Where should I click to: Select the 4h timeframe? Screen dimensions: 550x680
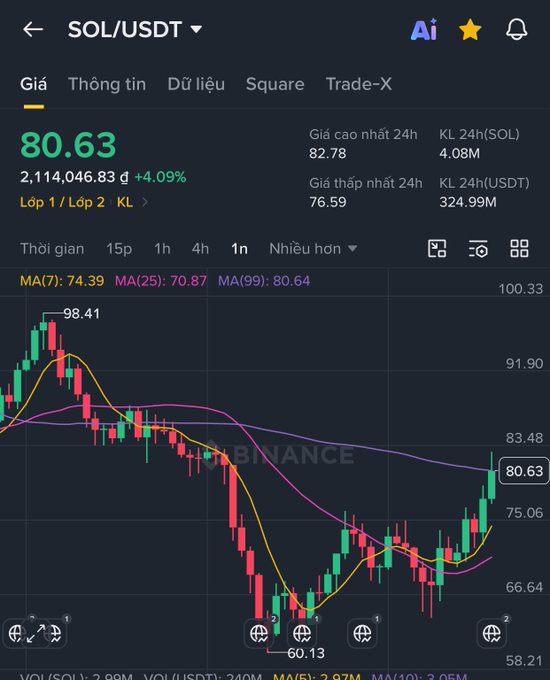tap(200, 249)
